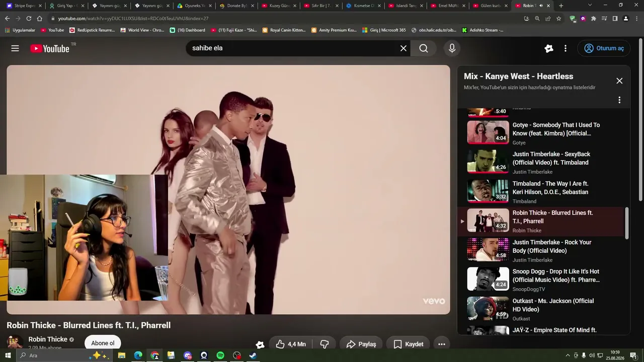The image size is (644, 362).
Task: Open the Giriş | Microsoft 365 bookmark
Action: 384,30
